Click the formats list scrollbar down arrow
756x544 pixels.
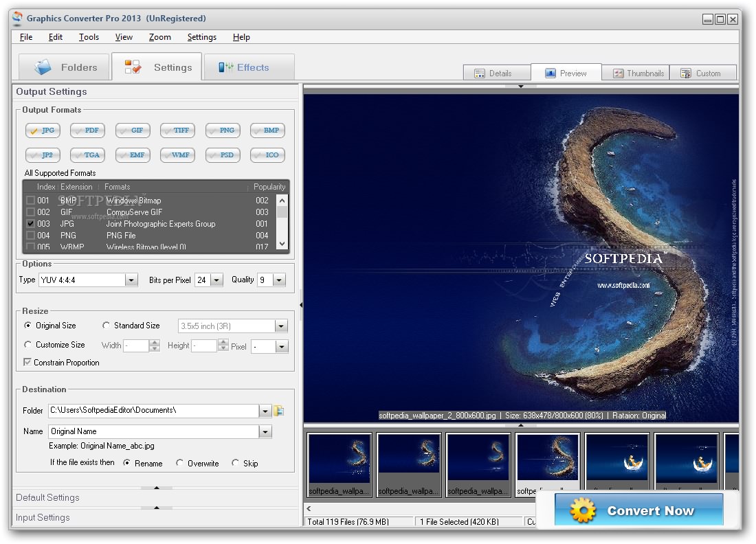click(x=282, y=244)
